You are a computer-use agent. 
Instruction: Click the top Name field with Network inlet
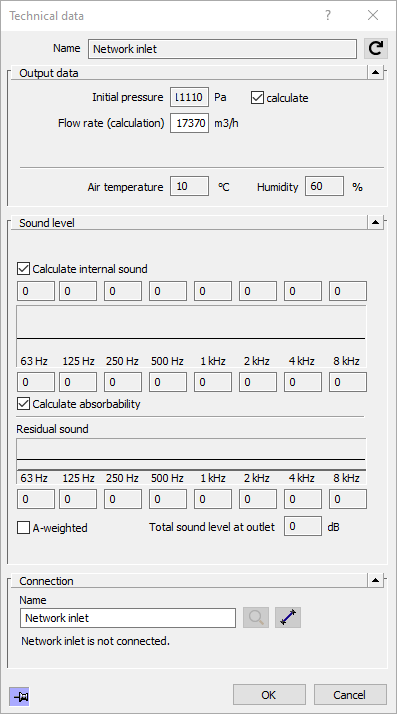(223, 49)
